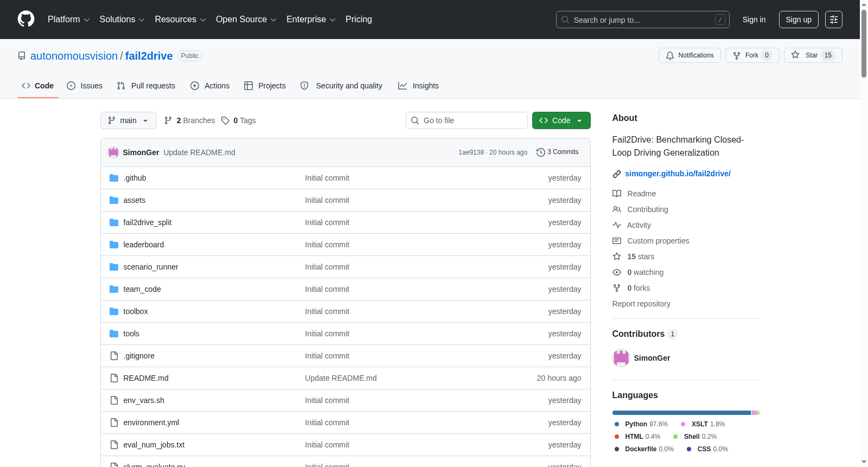Focus the Go to file input
This screenshot has width=868, height=467.
click(467, 120)
